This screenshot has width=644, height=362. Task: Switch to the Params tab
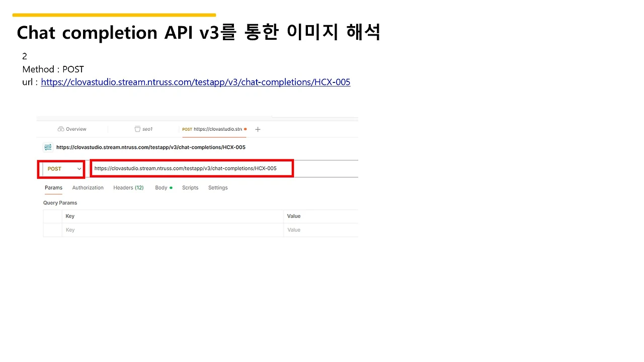(53, 188)
